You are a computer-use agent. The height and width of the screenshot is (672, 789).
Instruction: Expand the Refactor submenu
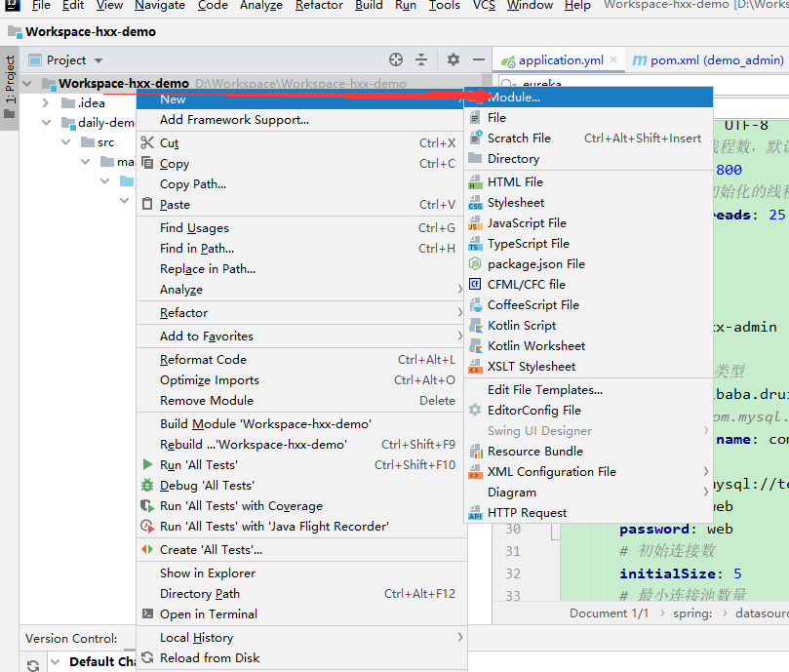(x=302, y=313)
